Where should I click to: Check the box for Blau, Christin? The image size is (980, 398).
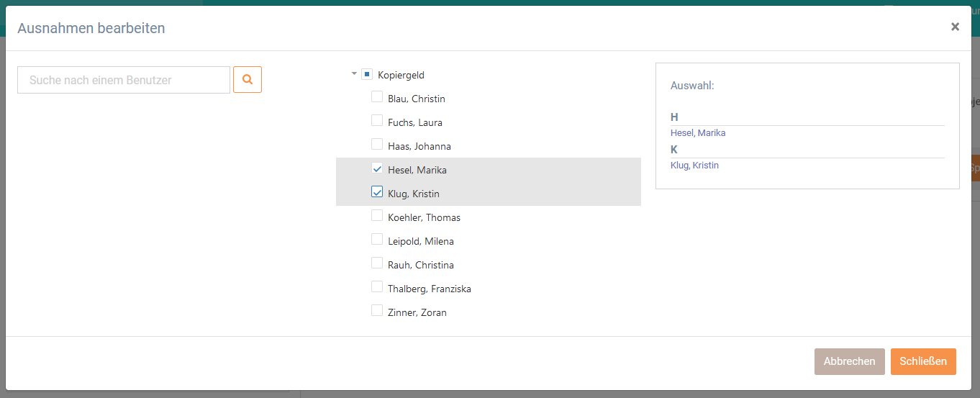pyautogui.click(x=377, y=97)
